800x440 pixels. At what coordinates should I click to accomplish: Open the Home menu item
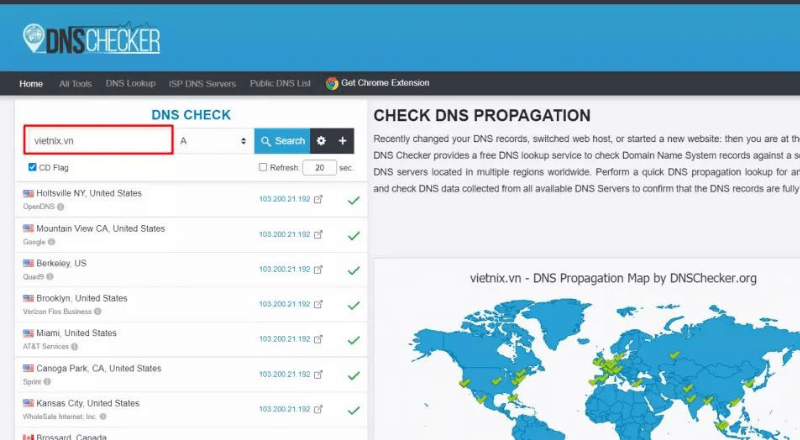click(31, 84)
